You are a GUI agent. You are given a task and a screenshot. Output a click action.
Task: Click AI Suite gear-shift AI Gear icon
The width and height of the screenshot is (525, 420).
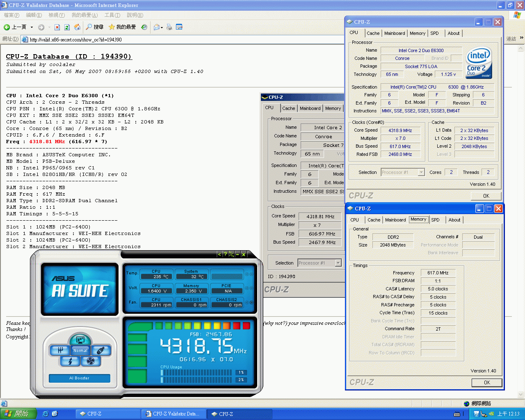coord(60,350)
